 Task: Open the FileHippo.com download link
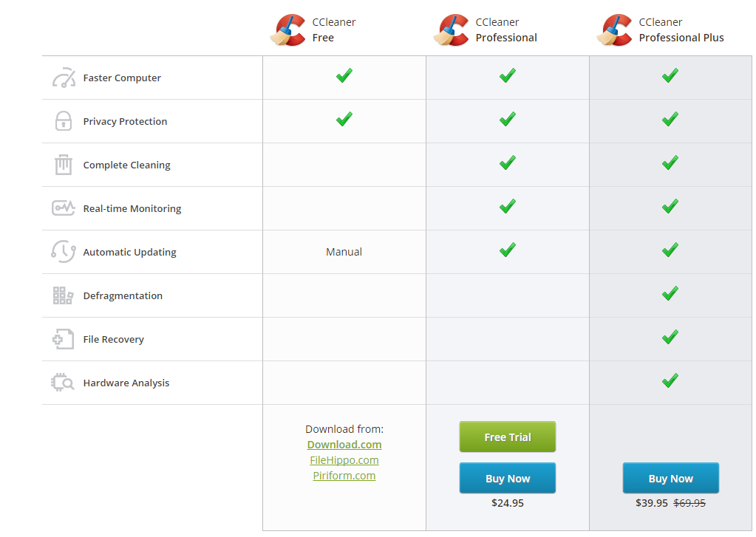coord(344,460)
